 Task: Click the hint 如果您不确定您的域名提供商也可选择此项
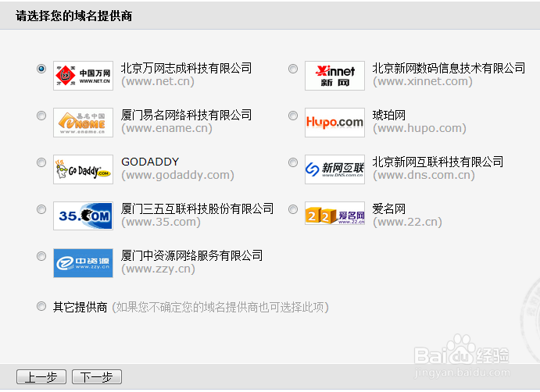[x=220, y=307]
